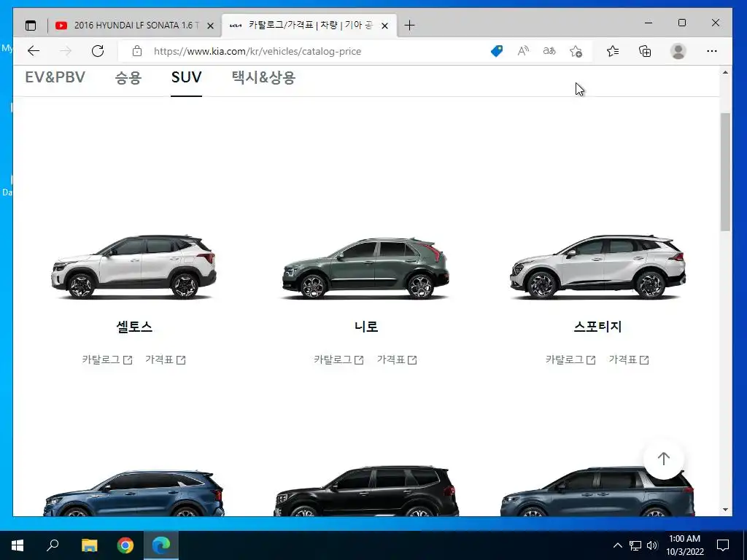
Task: Click the Translate page icon
Action: click(549, 51)
